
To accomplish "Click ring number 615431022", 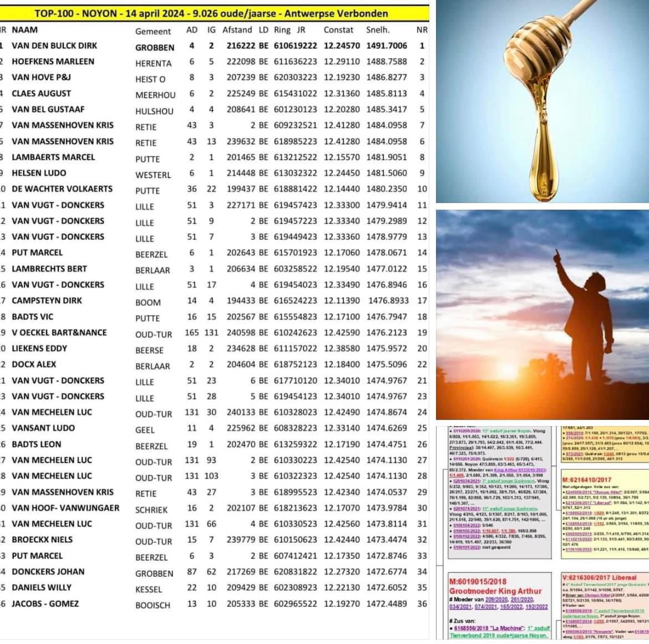I will pos(296,94).
